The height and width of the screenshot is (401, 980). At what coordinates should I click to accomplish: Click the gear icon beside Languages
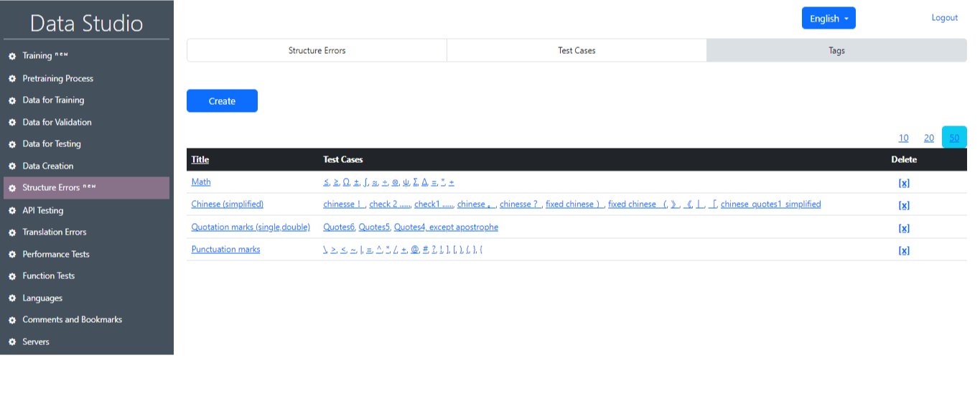point(12,298)
